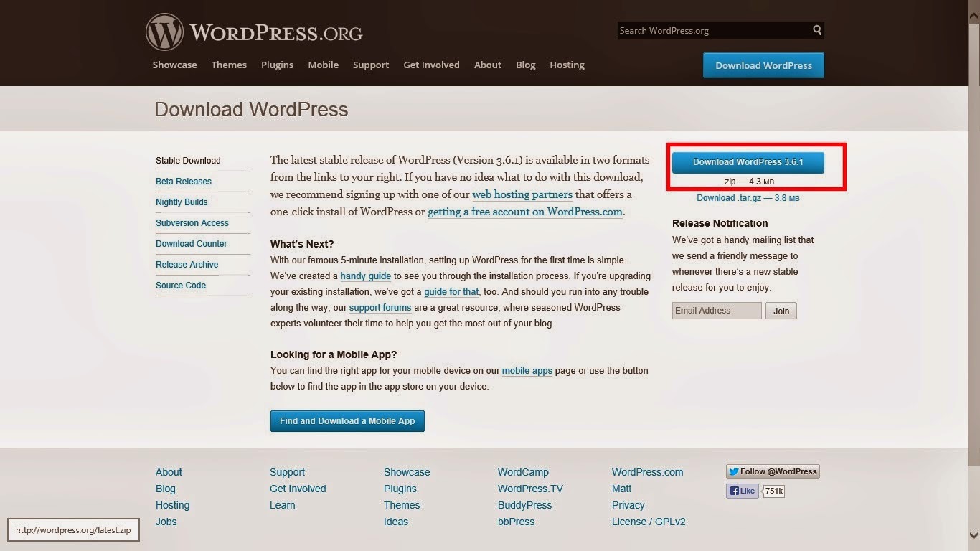The image size is (980, 551).
Task: Open Get Involved in top navigation
Action: 431,65
